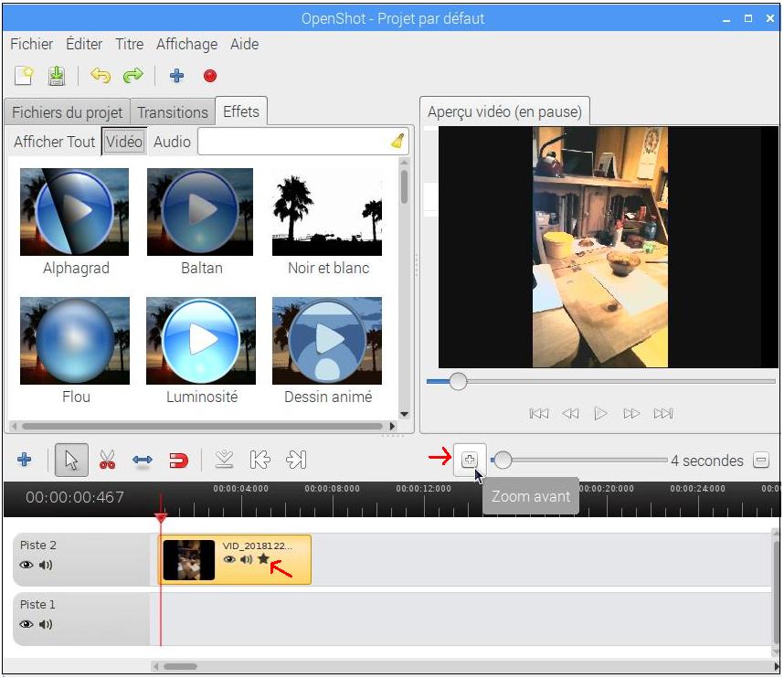Screen dimensions: 784x678
Task: Click the Piste 1 track label
Action: (x=37, y=605)
